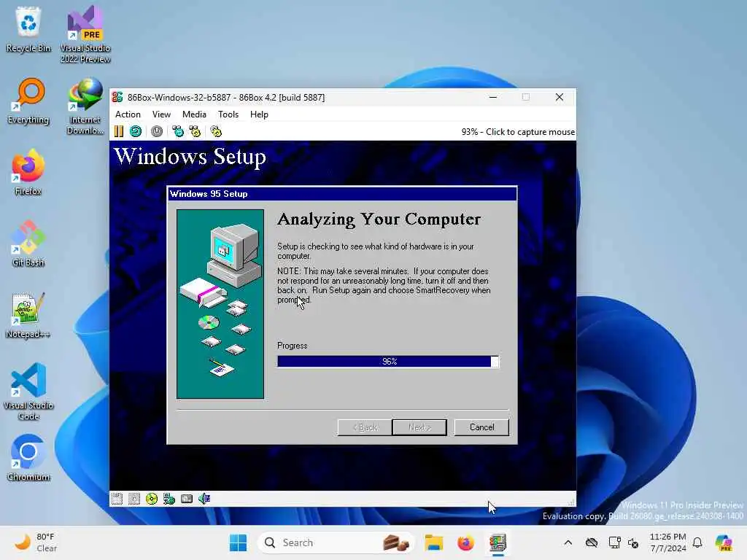Image resolution: width=747 pixels, height=560 pixels.
Task: Select the Notepad++ desktop shortcut
Action: click(x=28, y=316)
